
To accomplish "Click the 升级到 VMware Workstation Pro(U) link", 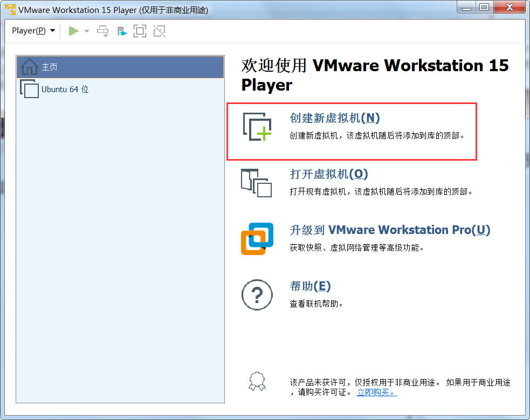I will (387, 230).
